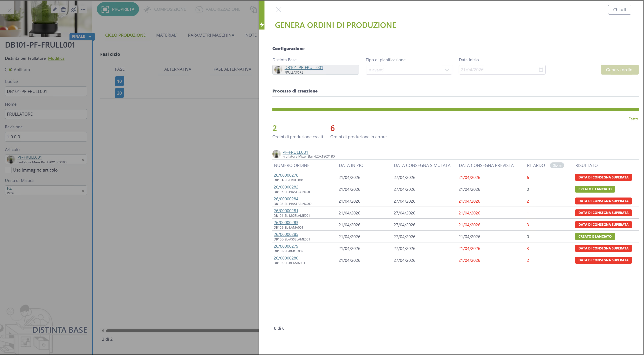The width and height of the screenshot is (644, 355).
Task: Remove the PZ unit of measure
Action: pyautogui.click(x=83, y=191)
